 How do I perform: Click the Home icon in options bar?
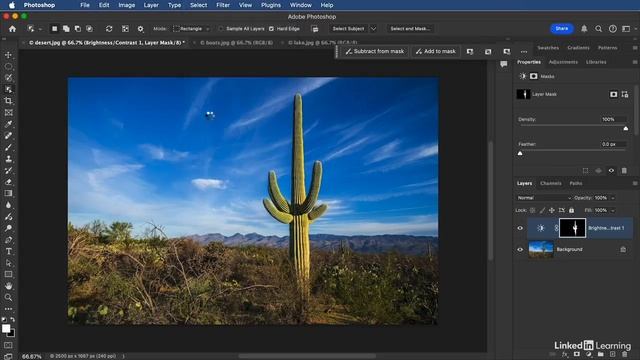pos(12,29)
